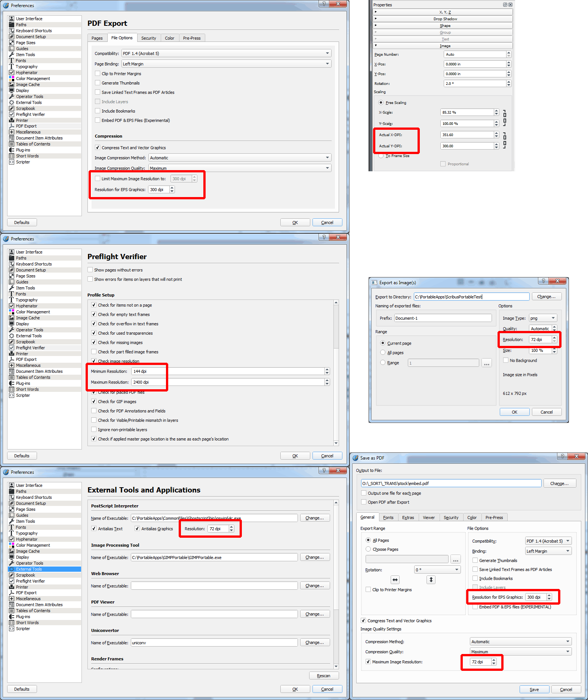Click Scripter icon in External Tools preferences sidebar

12,629
